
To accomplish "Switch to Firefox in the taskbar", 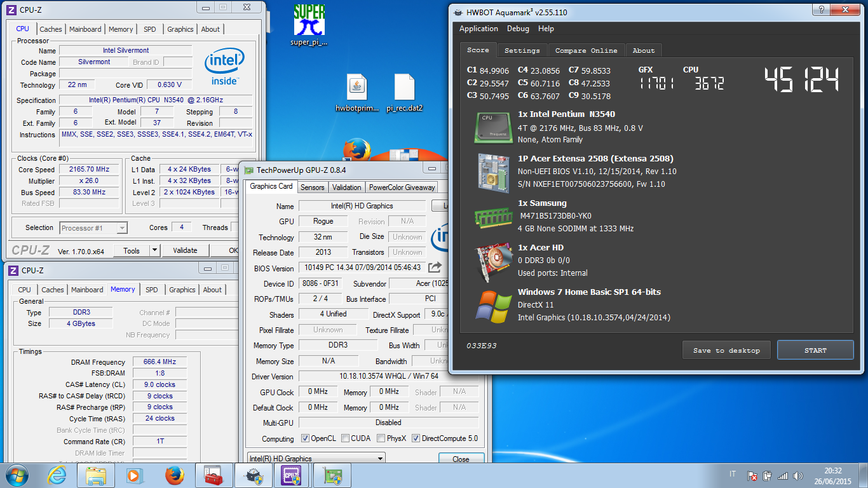I will point(174,475).
